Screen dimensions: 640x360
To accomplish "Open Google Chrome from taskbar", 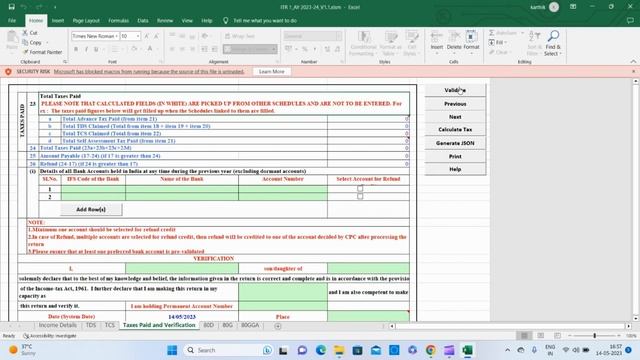I will click(431, 350).
